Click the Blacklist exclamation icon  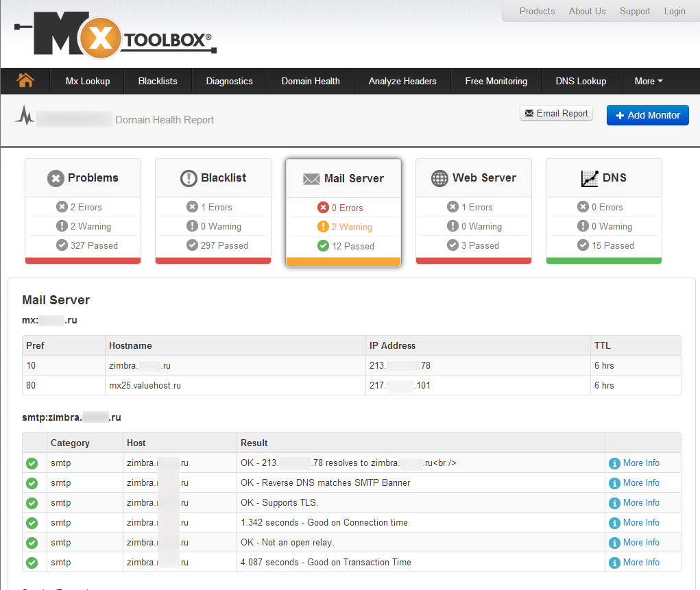(189, 178)
